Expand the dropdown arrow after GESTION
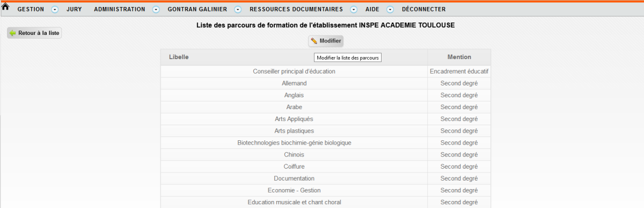The image size is (644, 208). click(54, 10)
